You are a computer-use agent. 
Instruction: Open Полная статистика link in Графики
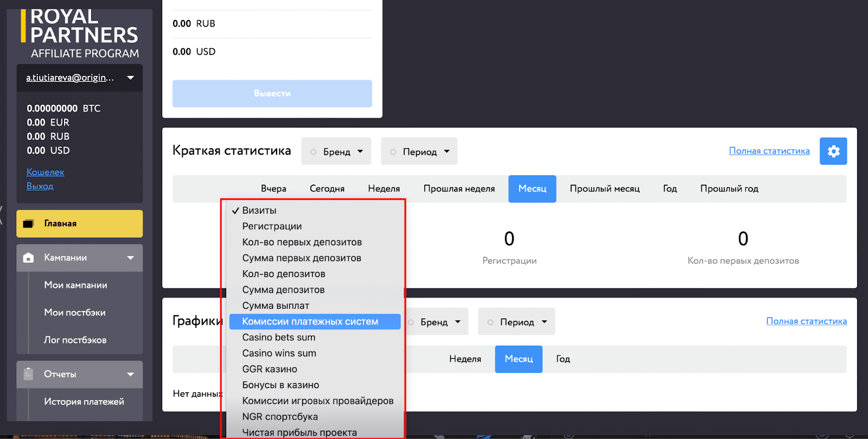click(x=806, y=321)
